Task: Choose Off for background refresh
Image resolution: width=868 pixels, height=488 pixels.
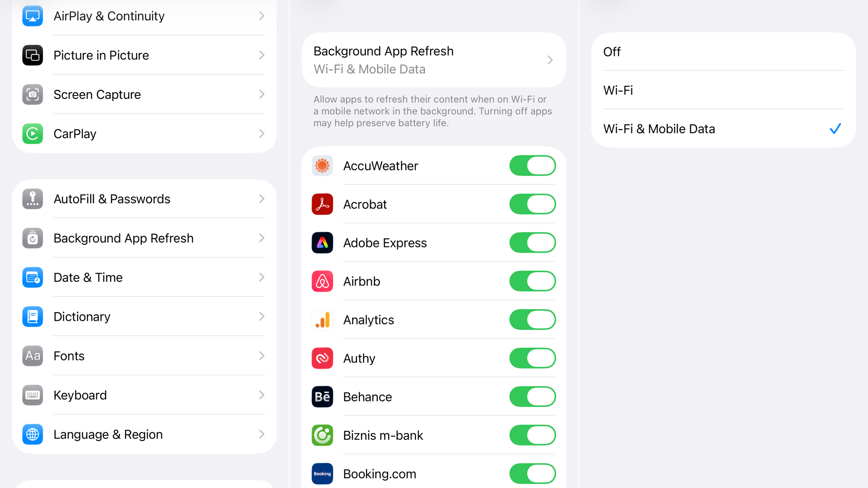Action: point(723,52)
